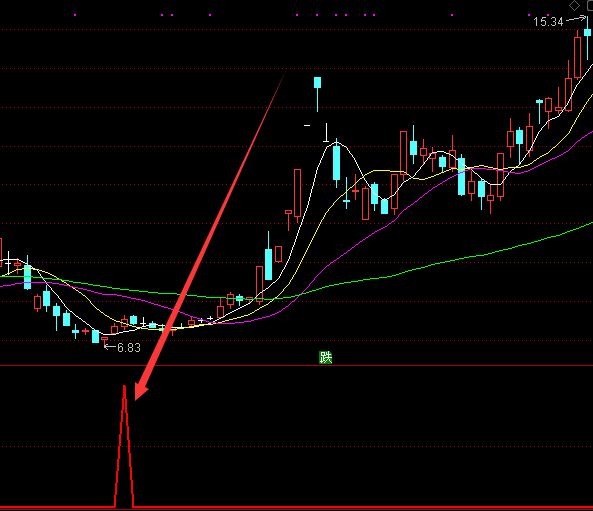Viewport: 593px width, 511px height.
Task: Click the red divider line between chart panels
Action: point(296,365)
